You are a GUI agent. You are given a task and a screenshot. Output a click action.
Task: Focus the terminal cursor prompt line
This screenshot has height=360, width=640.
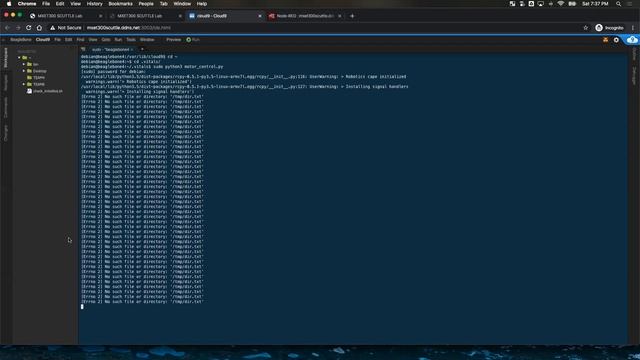82,307
